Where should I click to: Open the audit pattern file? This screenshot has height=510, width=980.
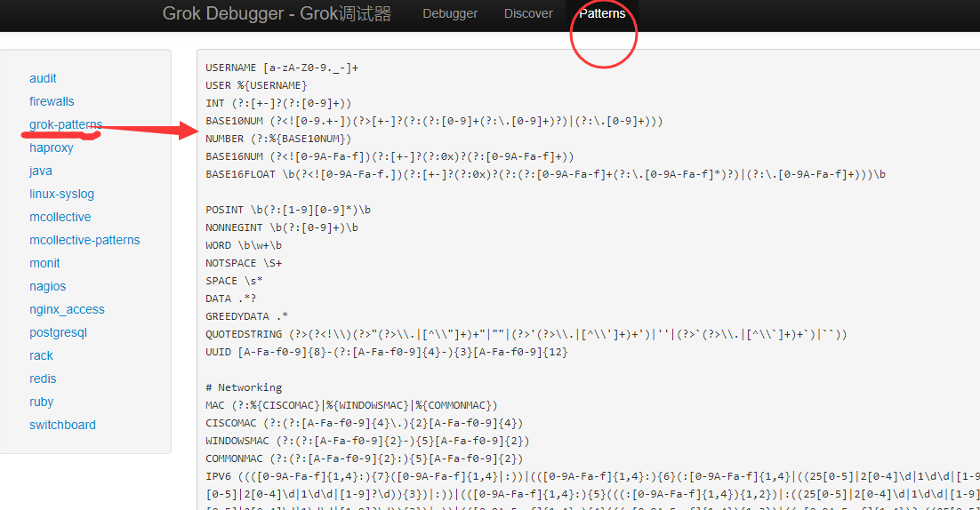pos(43,79)
